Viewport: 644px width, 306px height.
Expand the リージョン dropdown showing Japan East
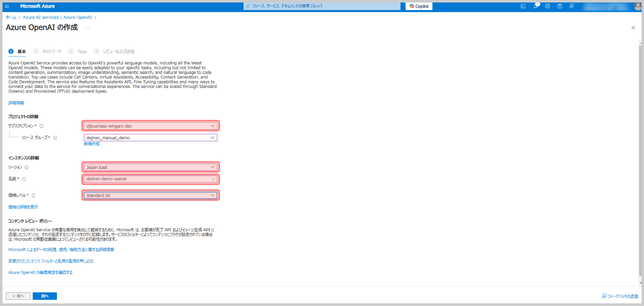click(x=150, y=167)
